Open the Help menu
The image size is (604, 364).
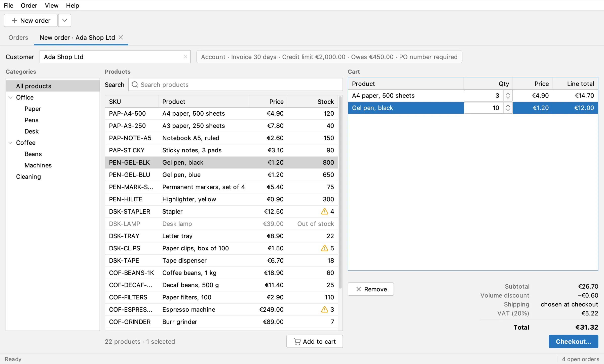[x=72, y=5]
